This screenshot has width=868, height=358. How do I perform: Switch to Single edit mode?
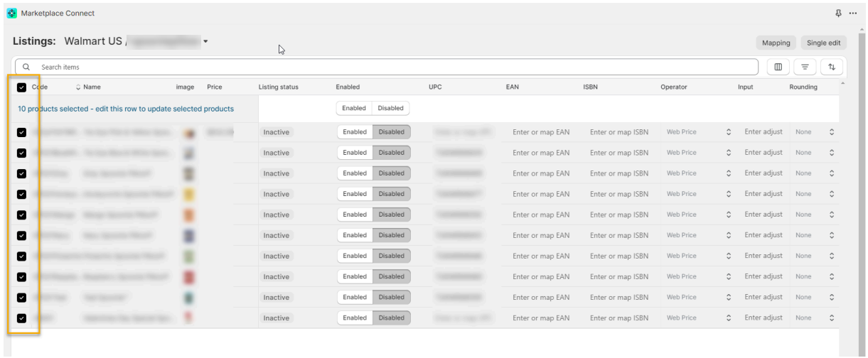point(824,43)
